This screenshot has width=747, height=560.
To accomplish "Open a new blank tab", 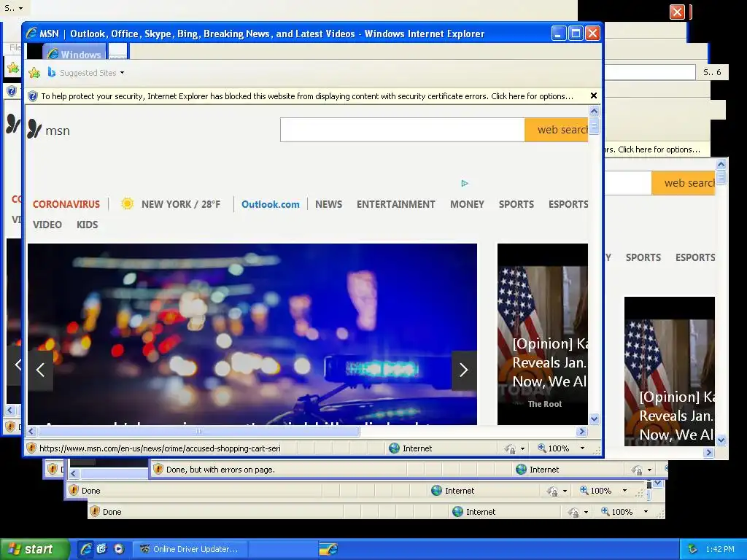I will click(117, 52).
